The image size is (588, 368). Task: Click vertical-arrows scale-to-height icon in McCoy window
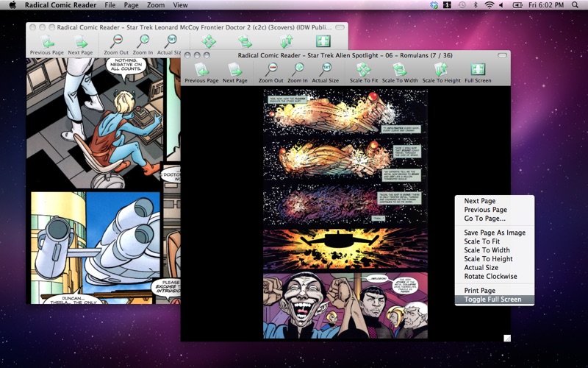[x=287, y=41]
